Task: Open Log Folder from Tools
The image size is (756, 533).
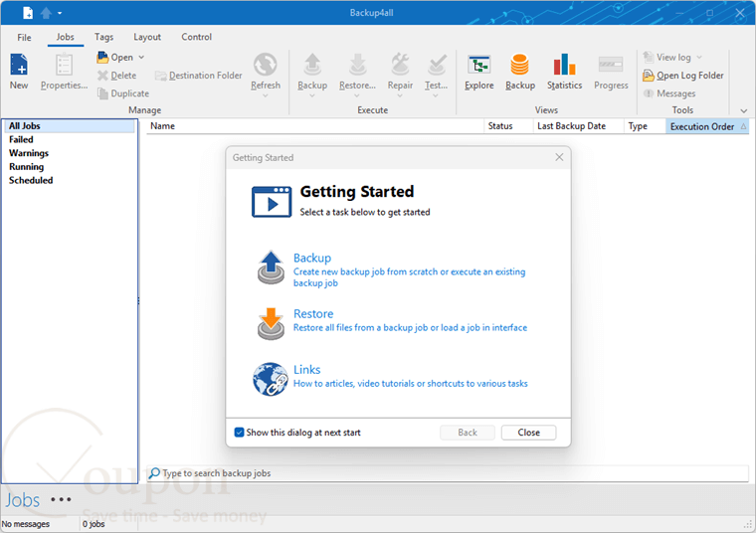Action: [x=683, y=76]
